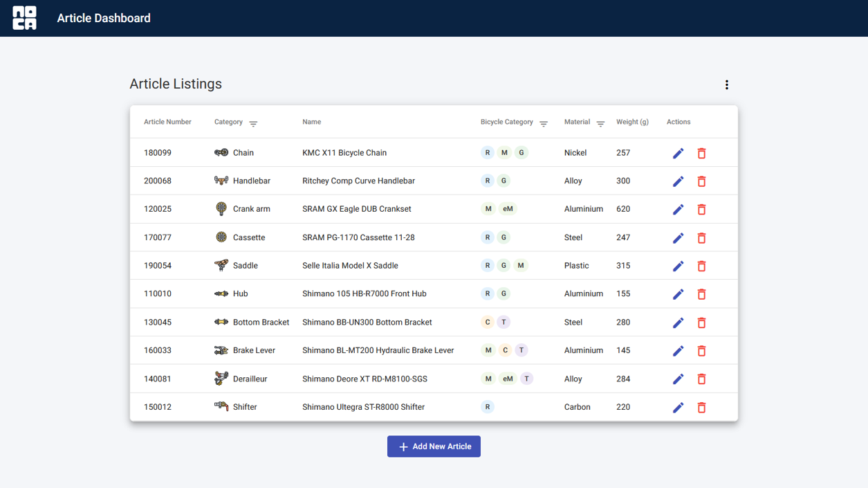Screen dimensions: 868x488
Task: Click the Saddle category icon
Action: pos(221,265)
